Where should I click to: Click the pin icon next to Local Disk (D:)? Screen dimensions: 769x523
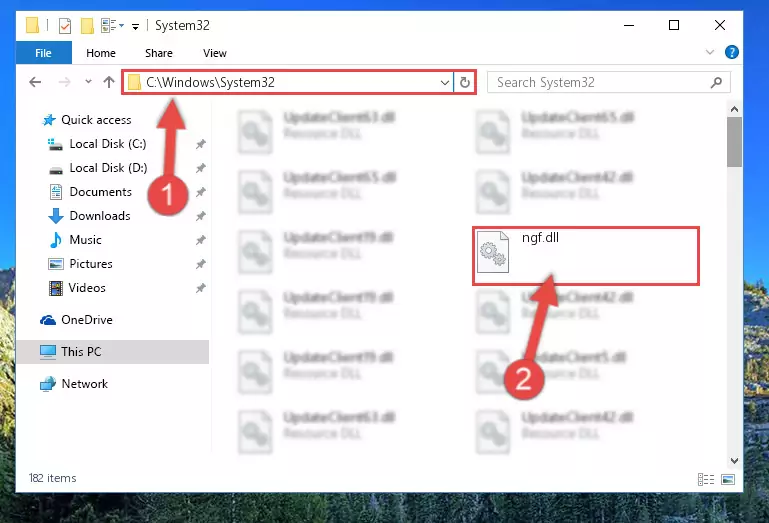pyautogui.click(x=200, y=168)
